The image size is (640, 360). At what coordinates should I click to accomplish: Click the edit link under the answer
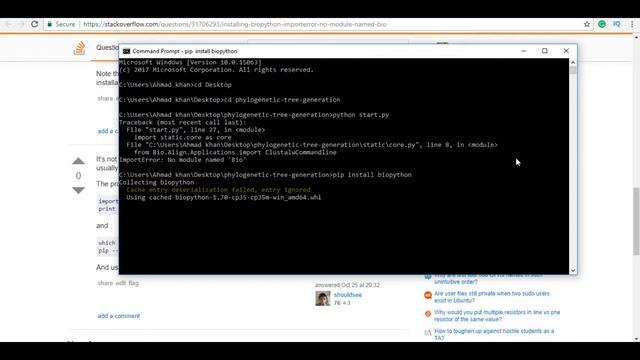pyautogui.click(x=120, y=283)
